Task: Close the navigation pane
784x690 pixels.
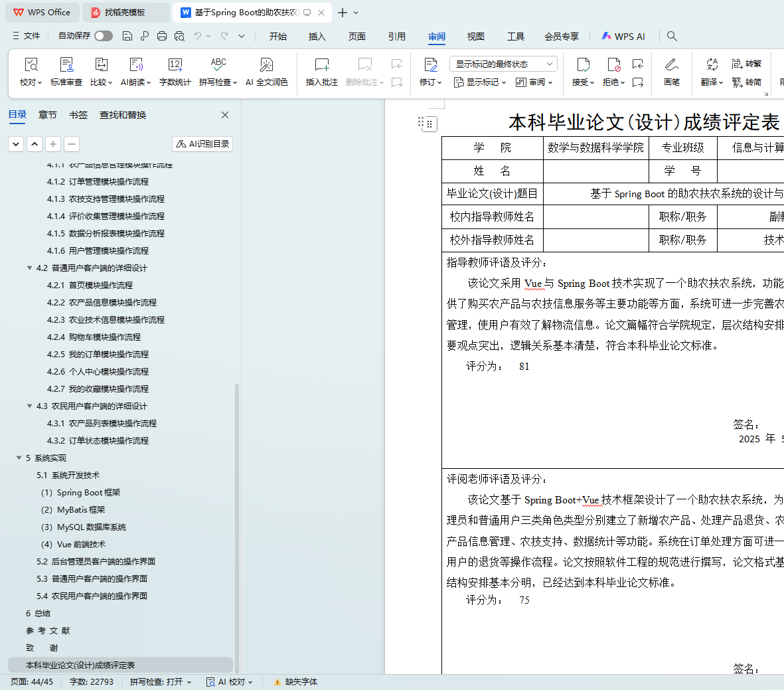Action: click(225, 115)
